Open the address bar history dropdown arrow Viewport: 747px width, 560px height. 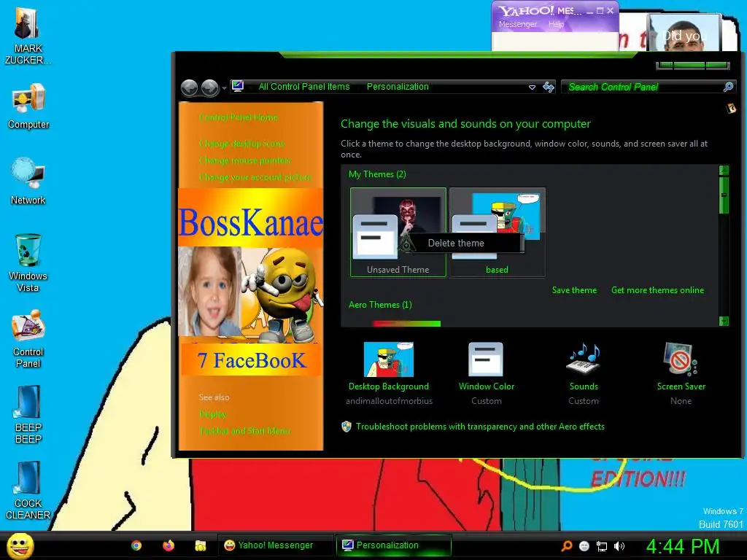pos(532,87)
